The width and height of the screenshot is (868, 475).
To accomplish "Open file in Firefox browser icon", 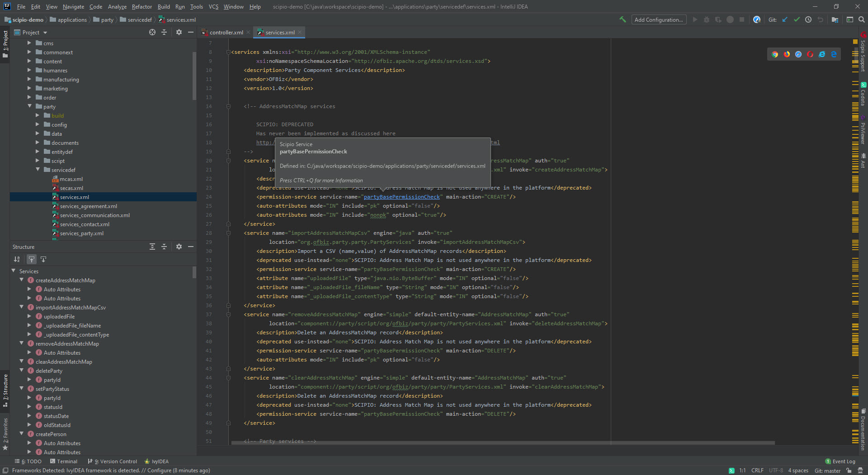I will click(787, 54).
